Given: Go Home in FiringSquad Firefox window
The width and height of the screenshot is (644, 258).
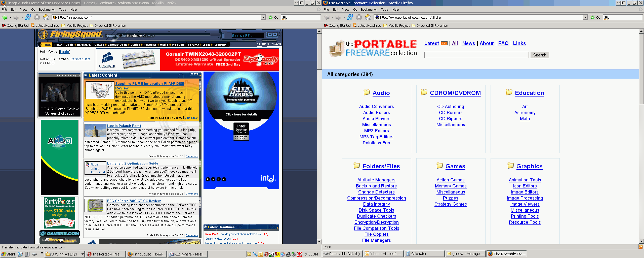Looking at the screenshot, I should (x=46, y=17).
